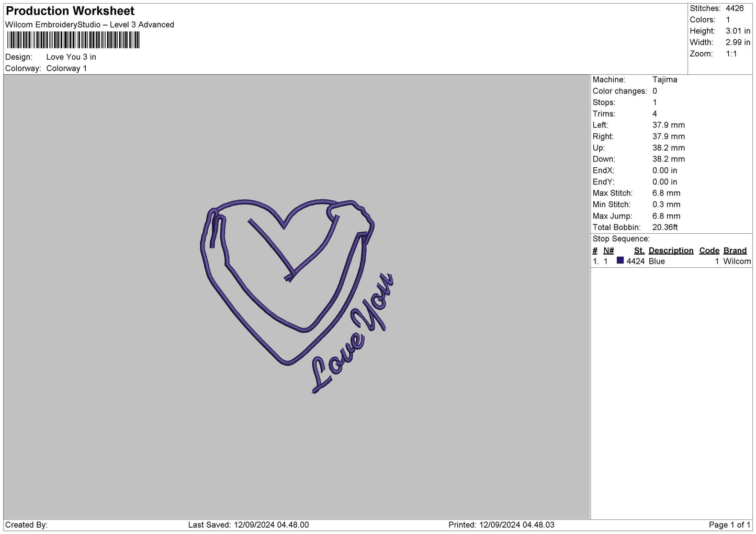
Task: Click the Total Bobbin value 20.36ft
Action: coord(665,228)
